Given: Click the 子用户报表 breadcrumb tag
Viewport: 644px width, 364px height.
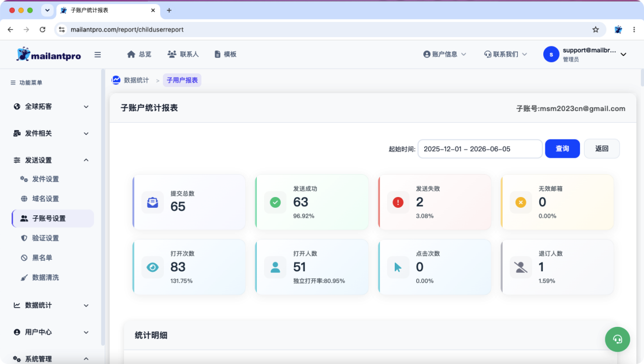Looking at the screenshot, I should coord(182,80).
